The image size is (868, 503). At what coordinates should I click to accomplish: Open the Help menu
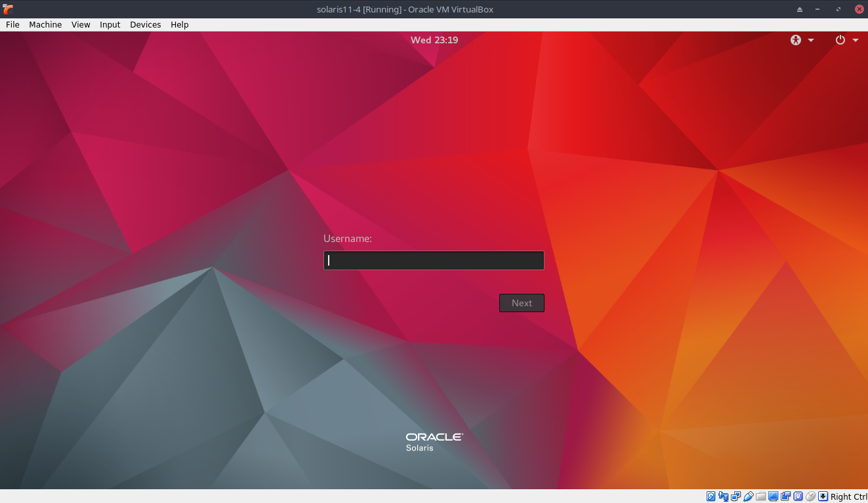point(180,24)
